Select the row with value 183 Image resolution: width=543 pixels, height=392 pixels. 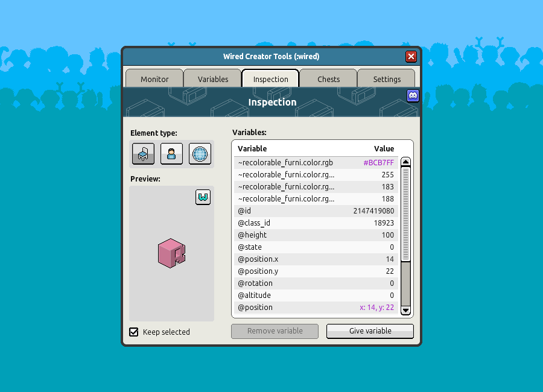(316, 186)
